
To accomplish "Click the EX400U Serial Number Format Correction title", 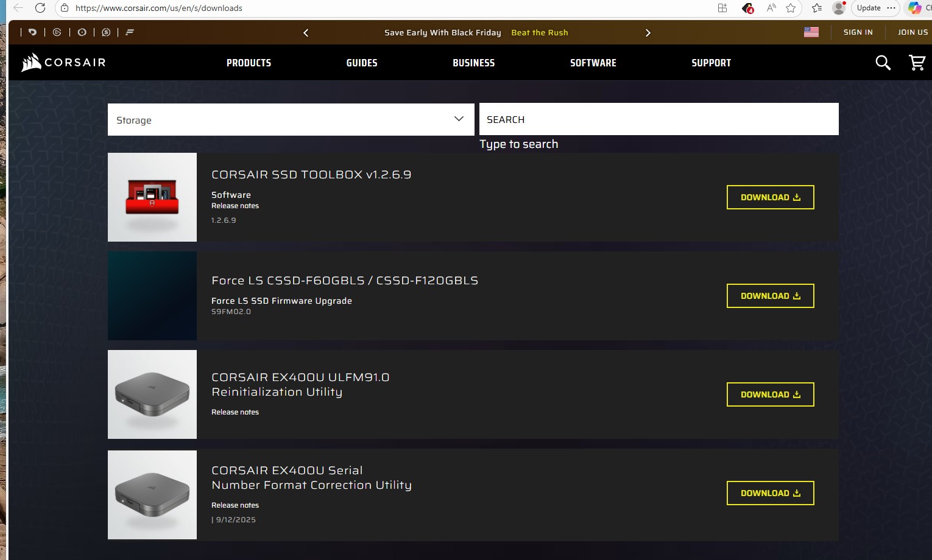I will coord(311,478).
